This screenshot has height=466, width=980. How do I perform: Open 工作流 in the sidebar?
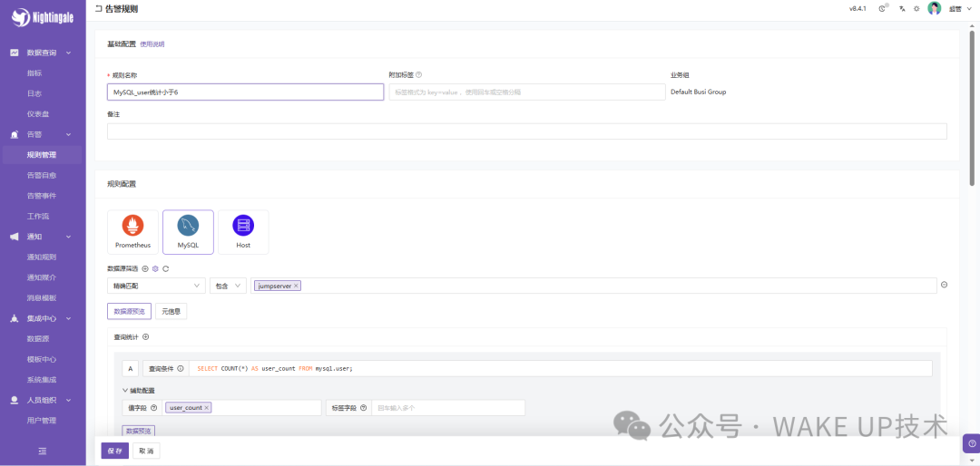pos(38,217)
